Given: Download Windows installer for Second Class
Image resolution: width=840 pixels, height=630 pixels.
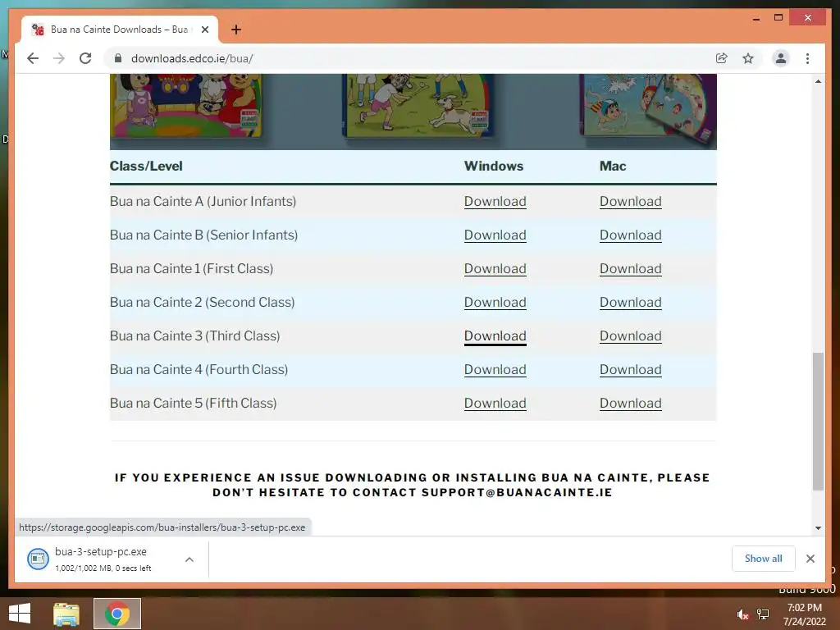Looking at the screenshot, I should [495, 303].
